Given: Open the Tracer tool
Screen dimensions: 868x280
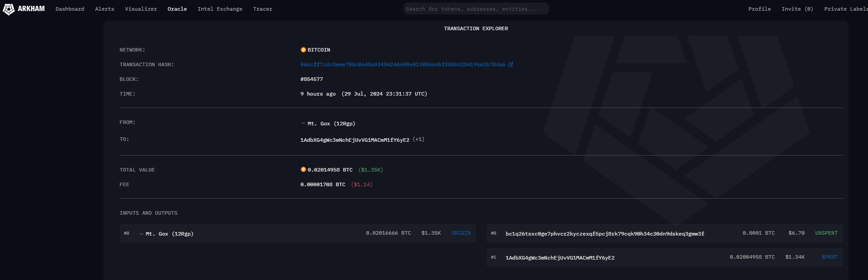Looking at the screenshot, I should point(262,9).
